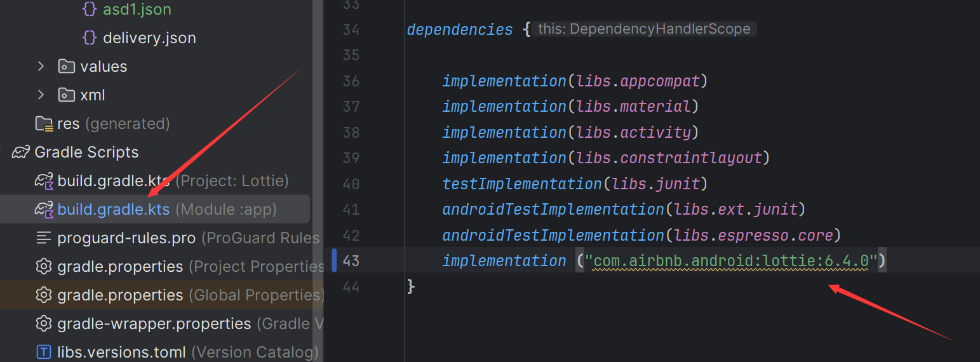Click the Gradle icon beside Project: Lottie build file
980x362 pixels.
44,181
